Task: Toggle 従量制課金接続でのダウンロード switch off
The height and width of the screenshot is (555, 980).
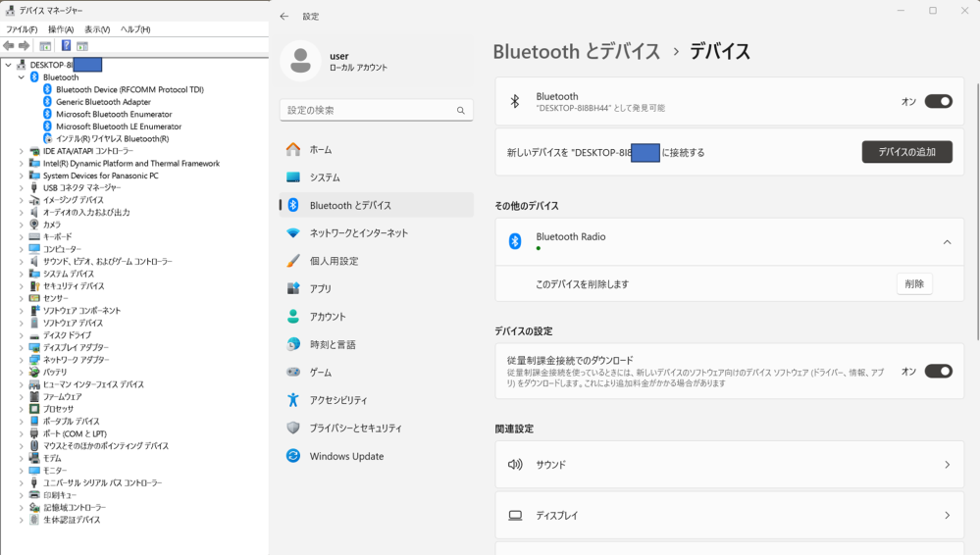Action: 939,372
